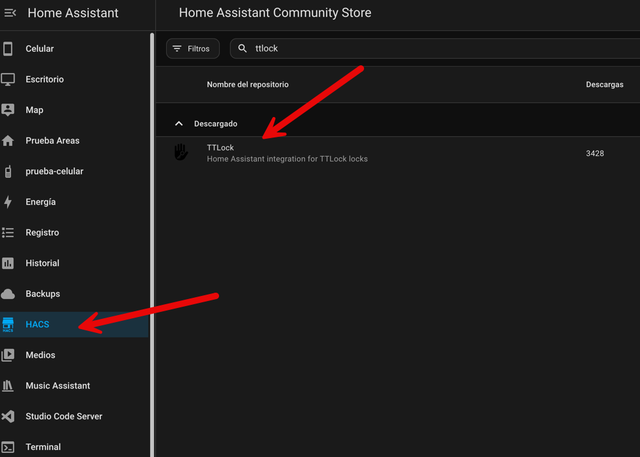This screenshot has height=457, width=640.
Task: Collapse the Descargado group chevron
Action: pos(179,124)
